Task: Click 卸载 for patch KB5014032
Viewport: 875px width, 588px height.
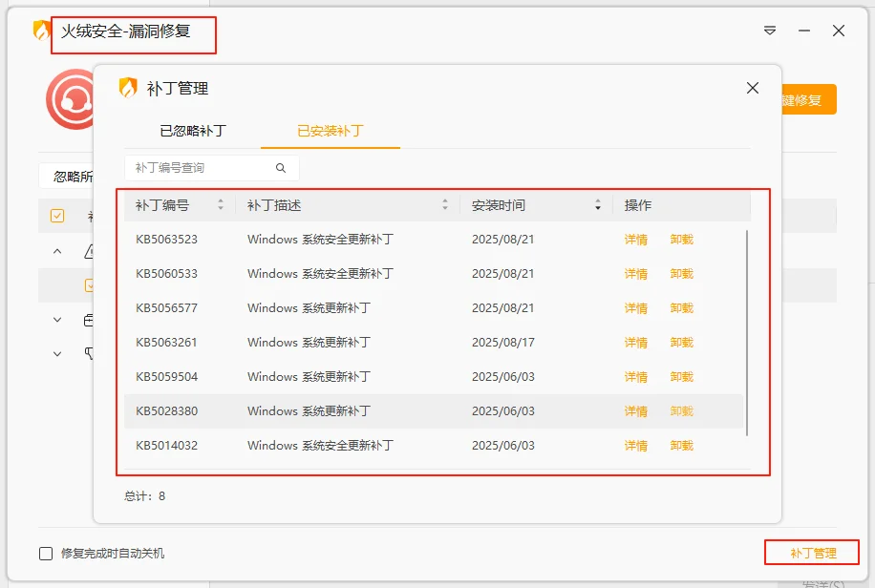Action: pyautogui.click(x=682, y=445)
